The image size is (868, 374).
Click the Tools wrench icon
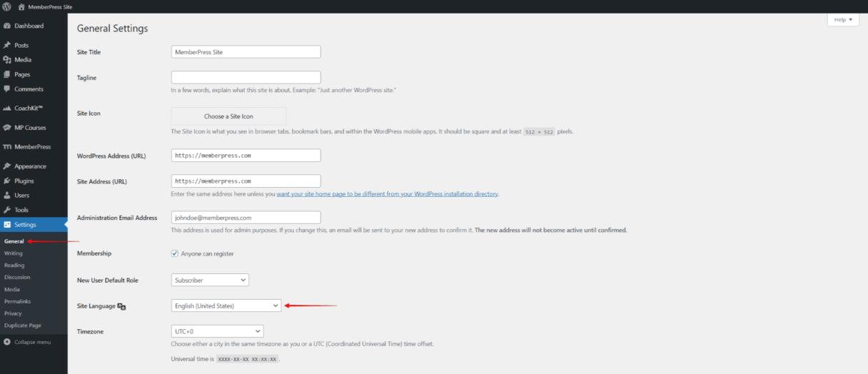tap(6, 210)
